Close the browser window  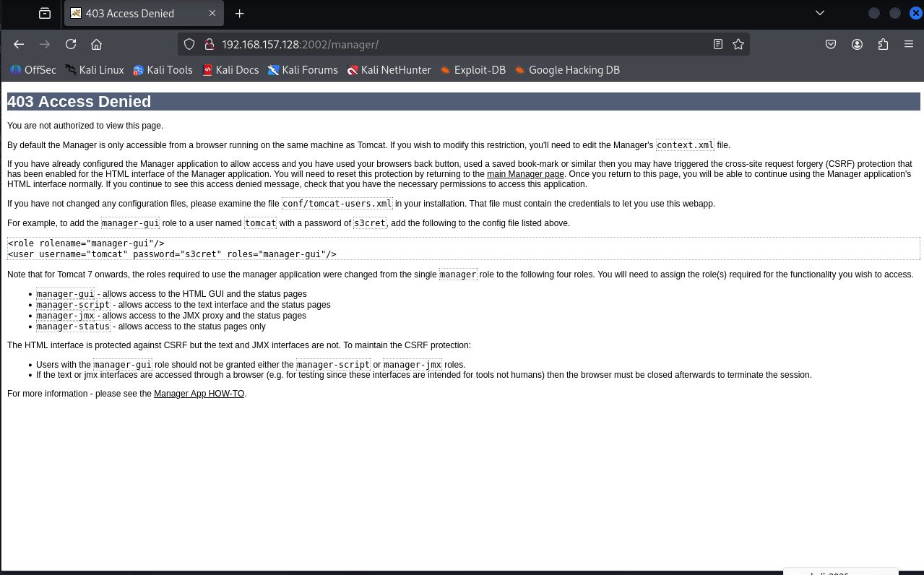pos(915,13)
